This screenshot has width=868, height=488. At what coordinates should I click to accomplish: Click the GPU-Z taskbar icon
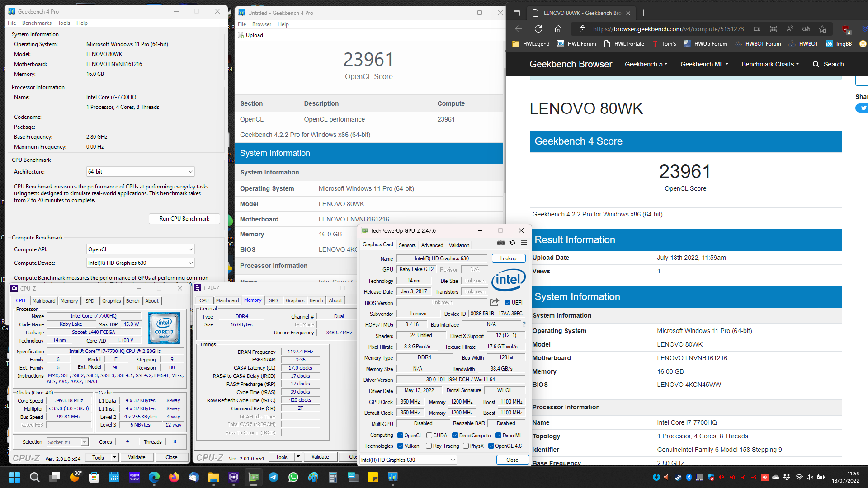(x=254, y=477)
